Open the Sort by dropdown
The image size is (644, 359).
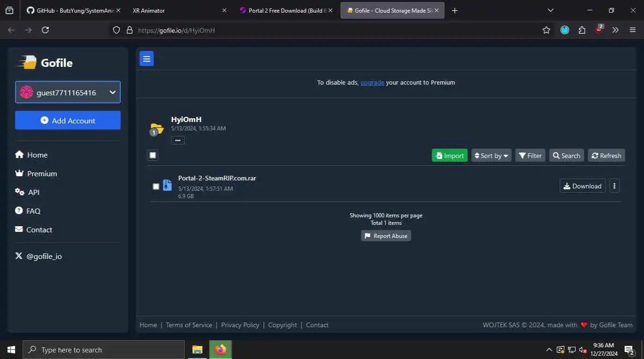[x=491, y=156]
